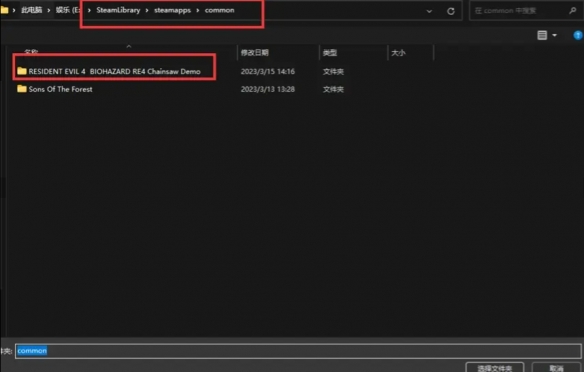This screenshot has height=372, width=584.
Task: Go to SteamLibrary in the breadcrumb path
Action: (x=118, y=10)
